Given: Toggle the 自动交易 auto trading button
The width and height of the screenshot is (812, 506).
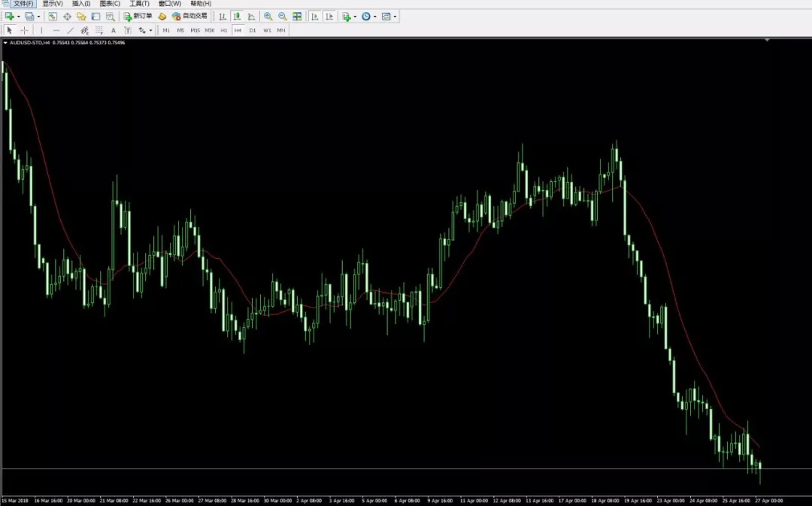Looking at the screenshot, I should point(189,16).
